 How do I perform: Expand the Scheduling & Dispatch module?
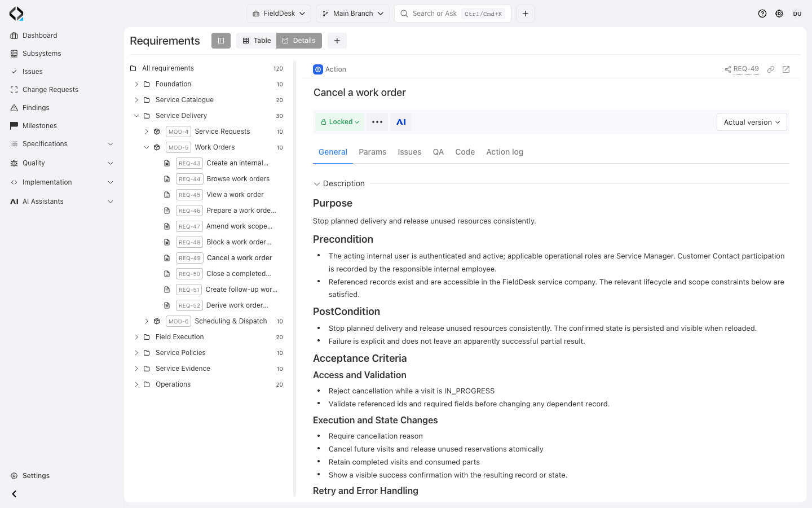147,321
